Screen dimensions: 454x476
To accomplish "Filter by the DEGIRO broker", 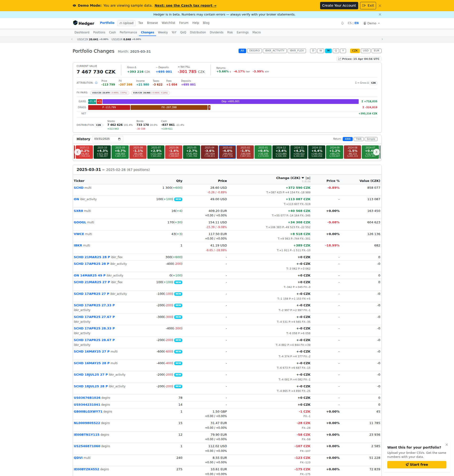I will click(254, 51).
